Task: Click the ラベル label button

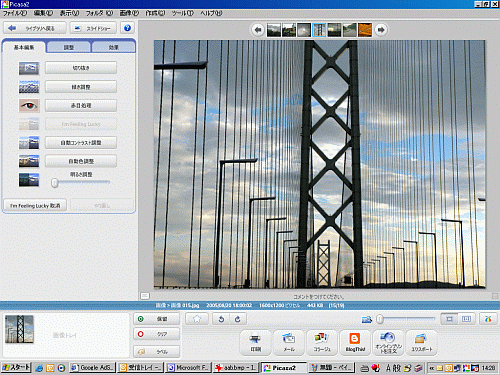Action: [x=156, y=351]
